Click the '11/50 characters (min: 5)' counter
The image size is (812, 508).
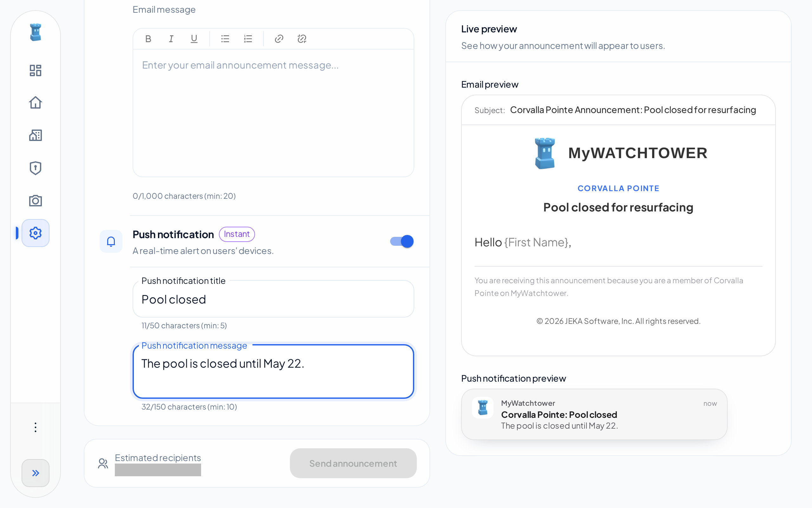coord(184,325)
